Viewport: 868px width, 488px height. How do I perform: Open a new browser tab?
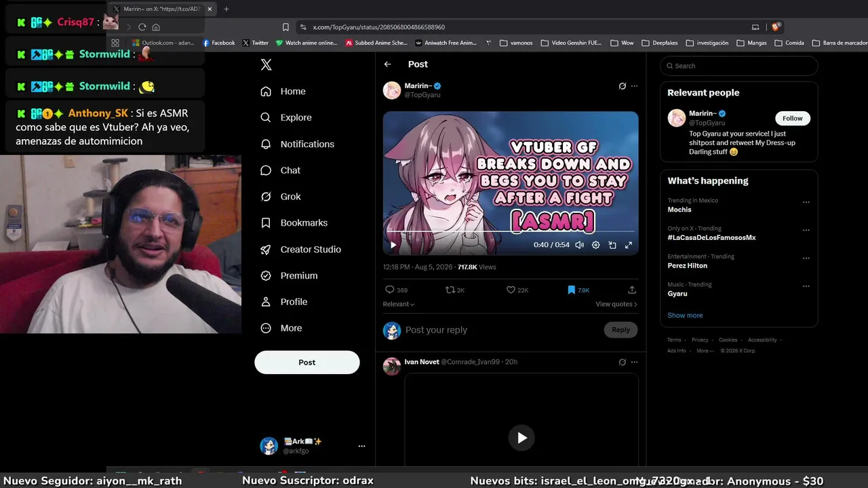[226, 9]
